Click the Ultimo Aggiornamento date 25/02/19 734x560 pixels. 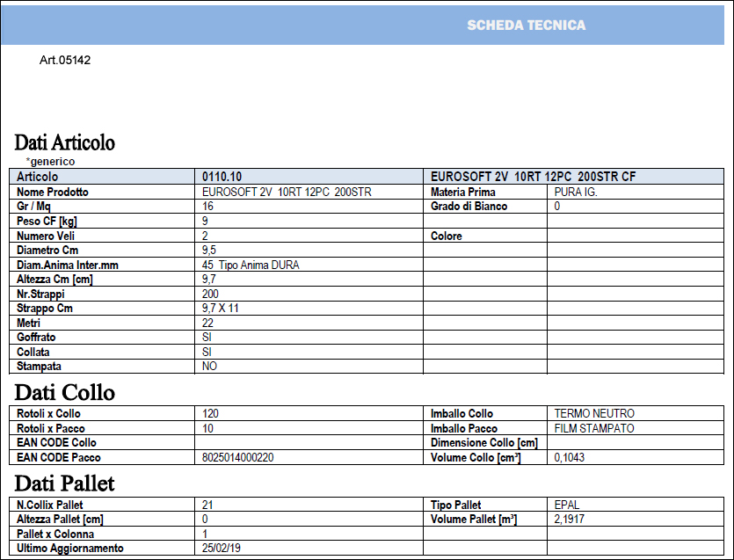tap(222, 548)
